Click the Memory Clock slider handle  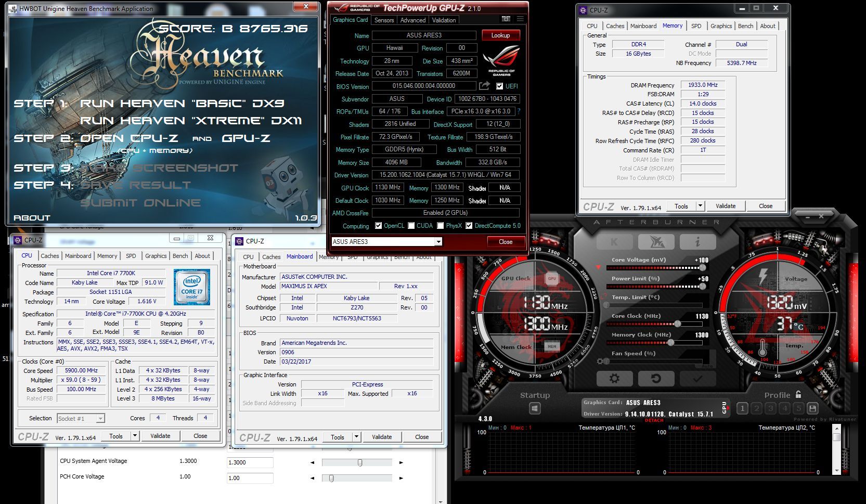pyautogui.click(x=671, y=343)
